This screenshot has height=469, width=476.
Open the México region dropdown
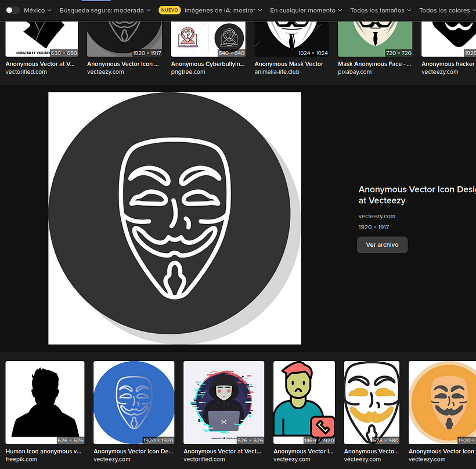pyautogui.click(x=37, y=10)
